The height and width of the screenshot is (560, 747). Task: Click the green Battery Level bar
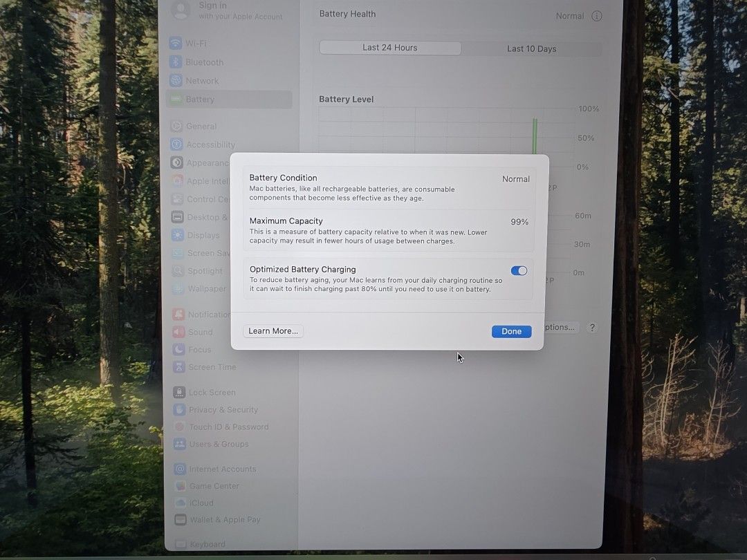(x=535, y=137)
